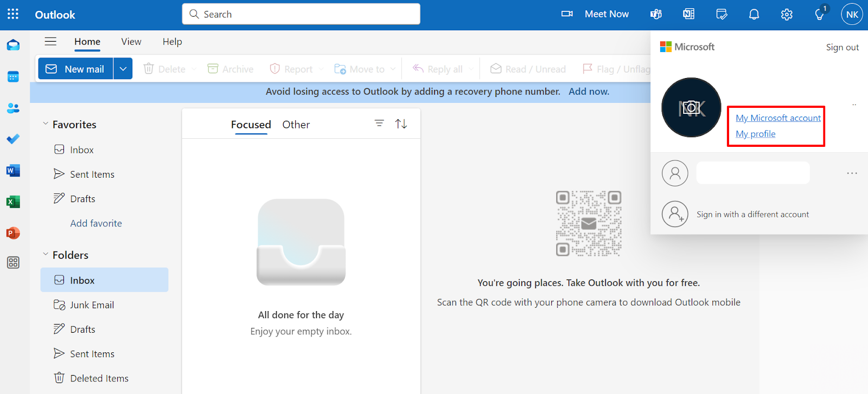Open People from the left app rail

(13, 108)
